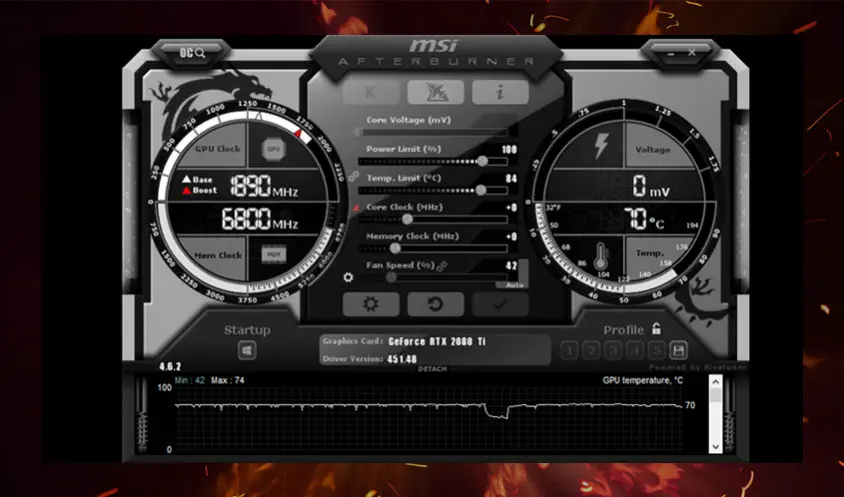Viewport: 844px width, 497px height.
Task: Click the Kombustor K button
Action: click(371, 92)
